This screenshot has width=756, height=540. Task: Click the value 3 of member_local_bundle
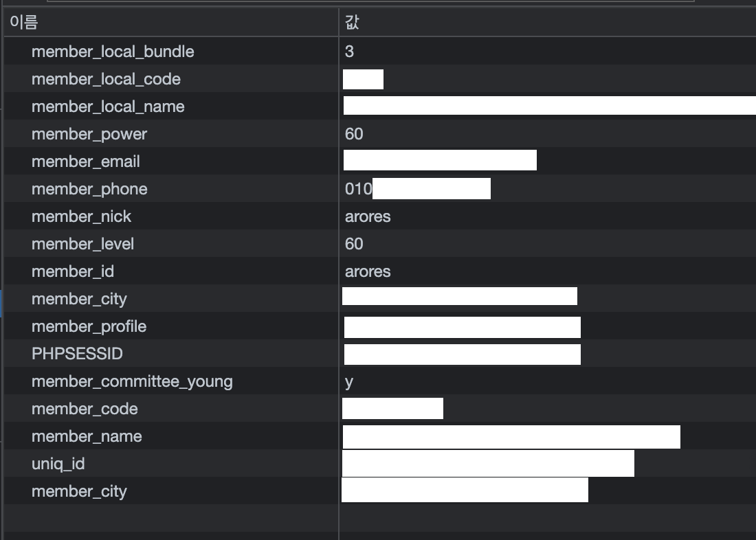coord(350,52)
